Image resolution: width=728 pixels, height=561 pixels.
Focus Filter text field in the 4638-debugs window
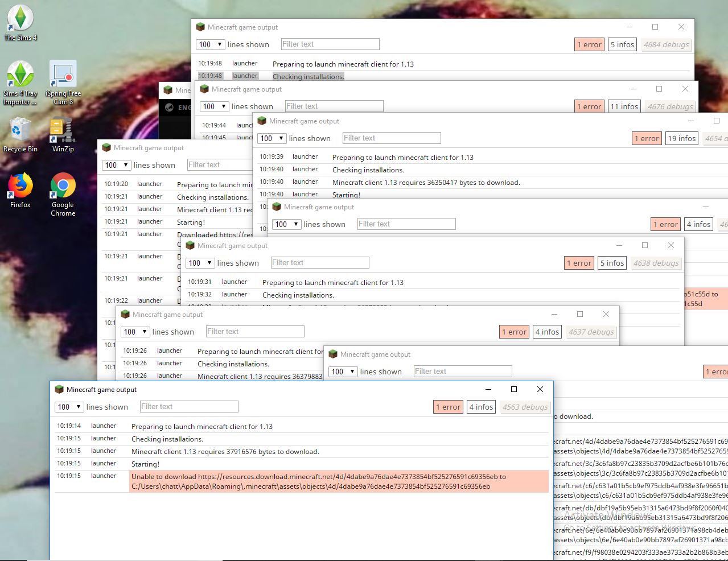click(x=320, y=262)
